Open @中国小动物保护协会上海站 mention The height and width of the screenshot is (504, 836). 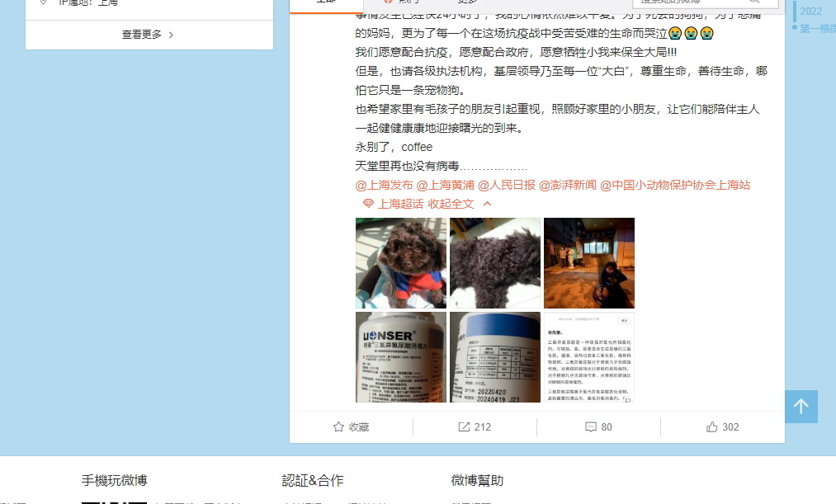point(675,185)
